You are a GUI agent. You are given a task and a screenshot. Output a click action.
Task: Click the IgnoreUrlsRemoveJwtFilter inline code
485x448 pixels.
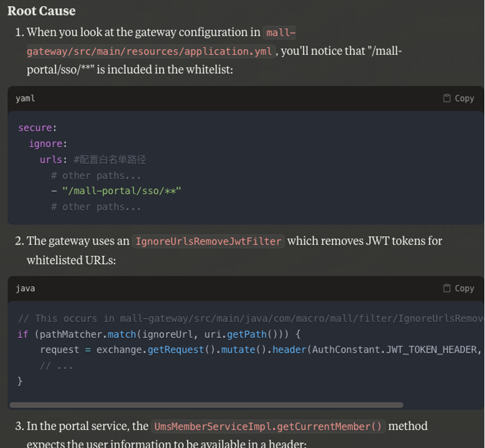coord(208,241)
